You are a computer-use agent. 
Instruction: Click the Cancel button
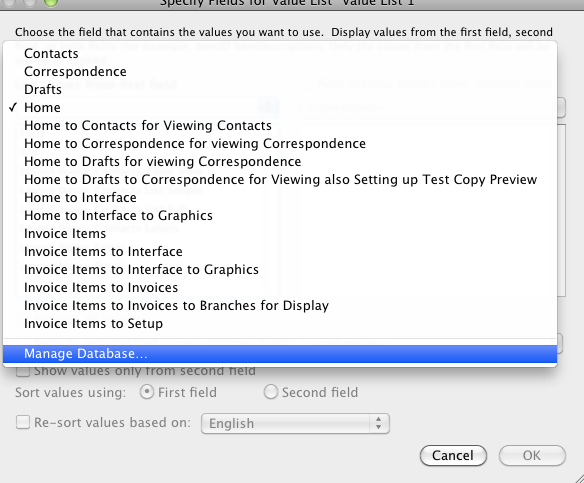point(453,455)
